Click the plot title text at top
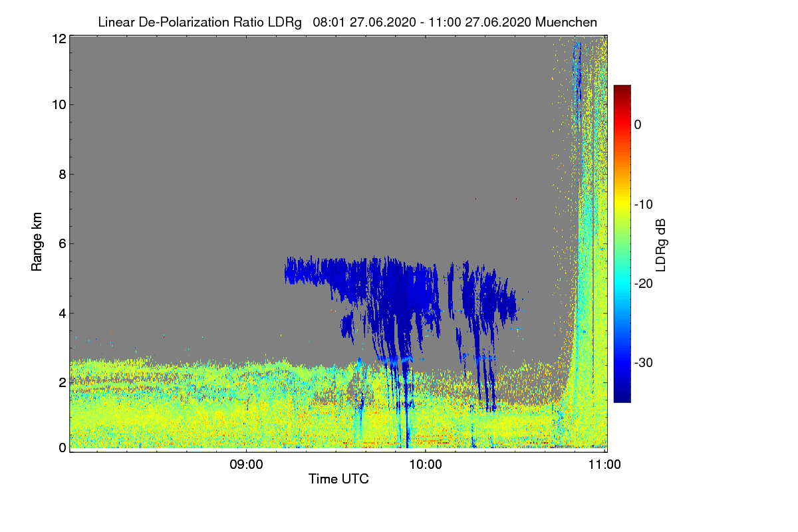Image resolution: width=798 pixels, height=532 pixels. [347, 22]
